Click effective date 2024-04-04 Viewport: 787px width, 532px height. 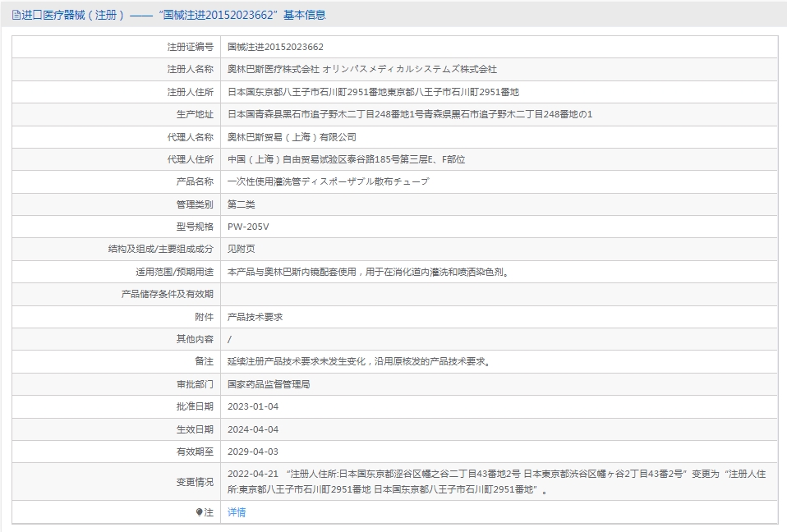tap(253, 429)
